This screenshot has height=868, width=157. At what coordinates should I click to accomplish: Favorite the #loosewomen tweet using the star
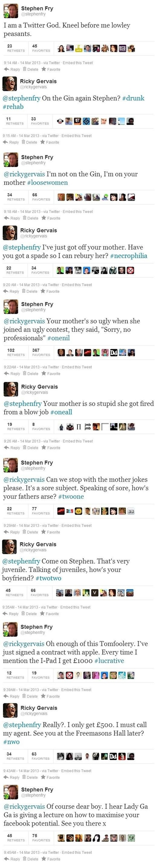click(x=44, y=218)
